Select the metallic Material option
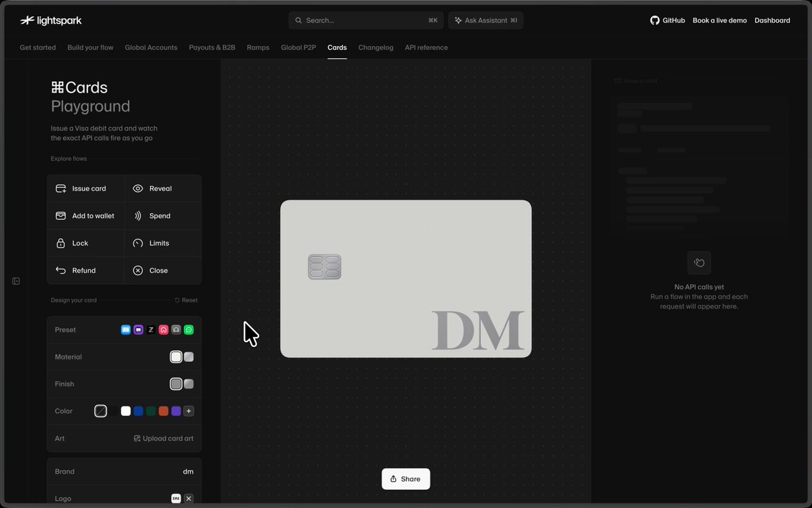The image size is (812, 508). [189, 356]
